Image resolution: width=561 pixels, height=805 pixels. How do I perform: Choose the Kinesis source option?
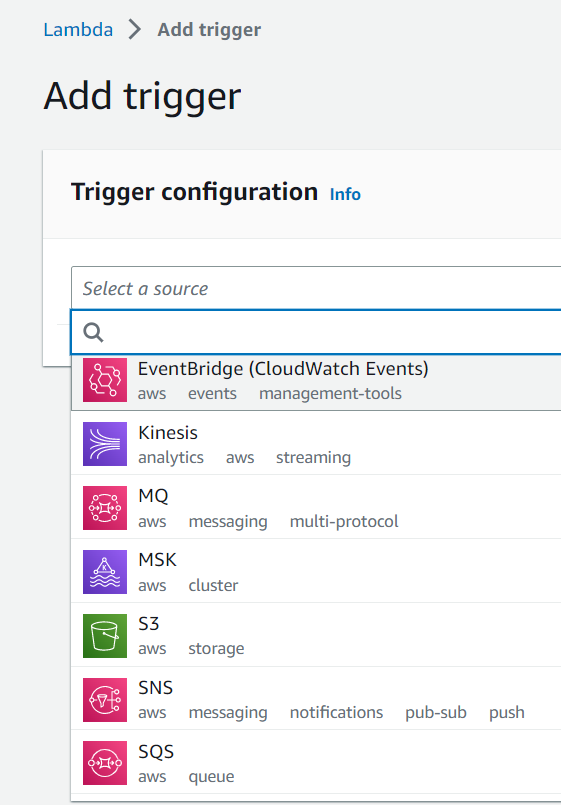[316, 444]
